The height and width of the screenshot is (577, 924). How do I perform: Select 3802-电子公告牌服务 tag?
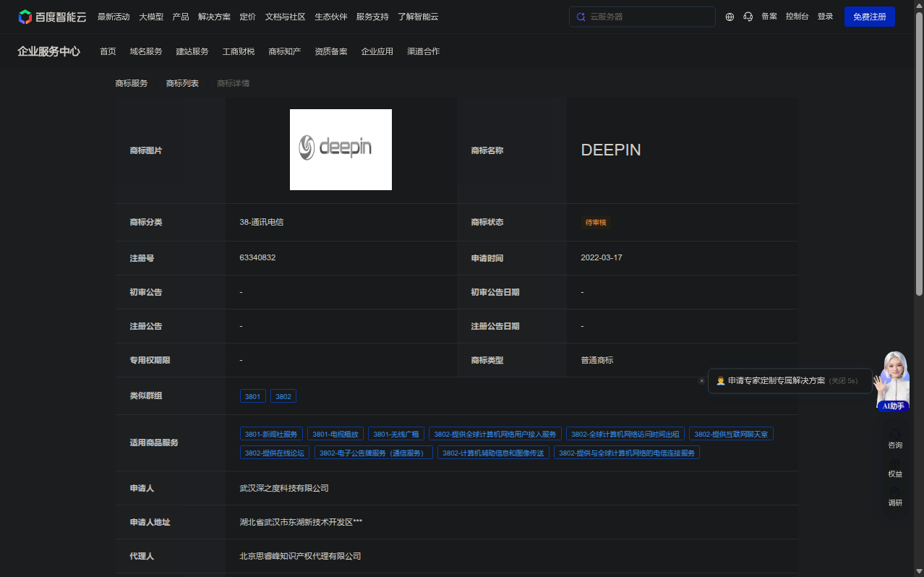click(374, 453)
